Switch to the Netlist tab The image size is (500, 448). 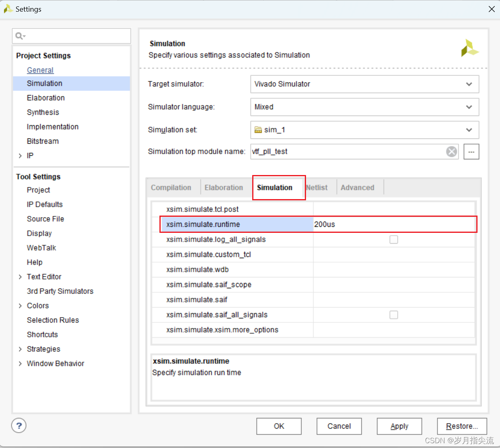317,187
